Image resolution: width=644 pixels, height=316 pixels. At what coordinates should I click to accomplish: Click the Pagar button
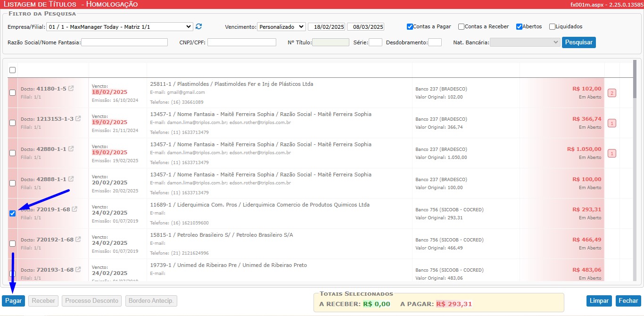point(14,301)
